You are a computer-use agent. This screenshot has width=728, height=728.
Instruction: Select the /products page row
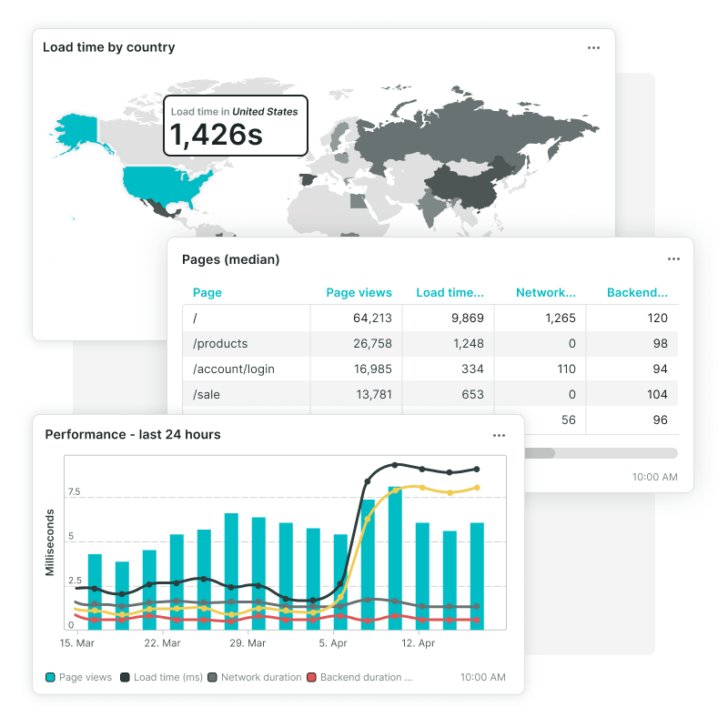(220, 344)
